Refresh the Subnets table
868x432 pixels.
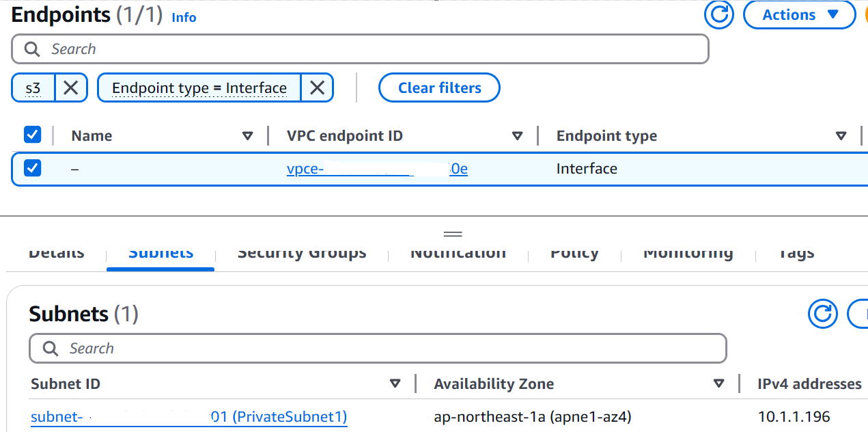coord(822,314)
